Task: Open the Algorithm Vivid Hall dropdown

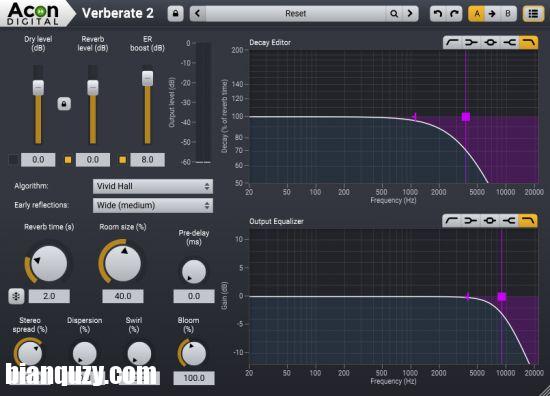Action: 153,186
